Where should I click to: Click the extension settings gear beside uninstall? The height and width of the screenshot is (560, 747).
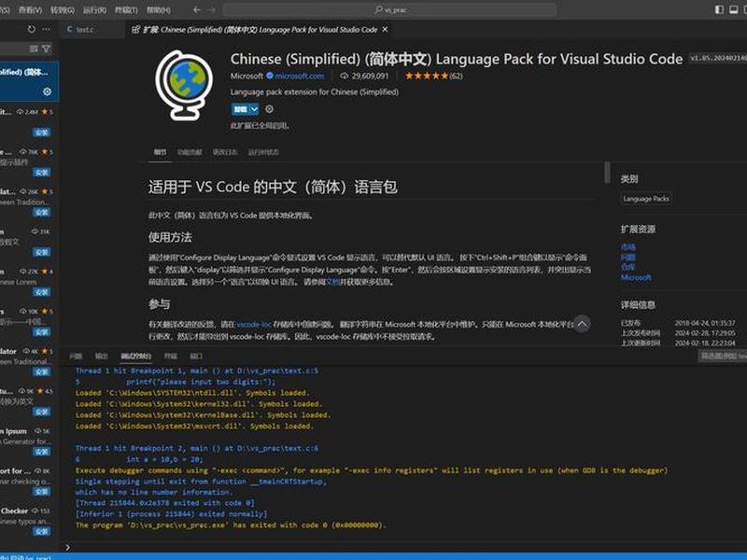point(269,109)
